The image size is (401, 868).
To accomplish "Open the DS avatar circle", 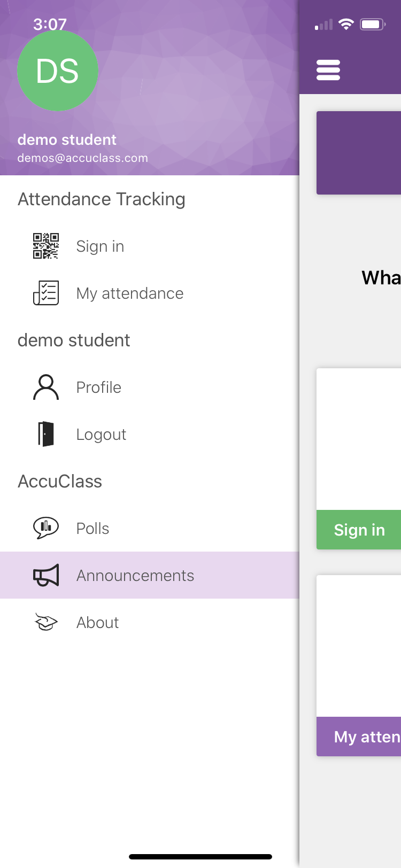I will click(x=58, y=71).
